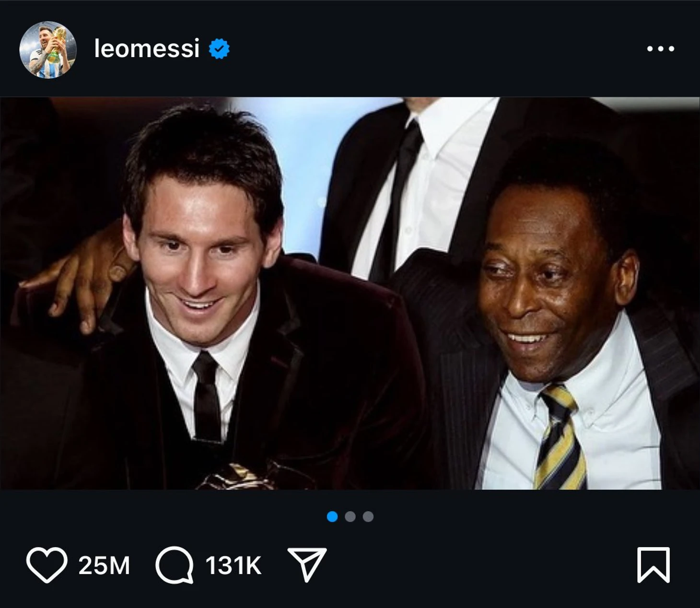Jump to the third carousel dot
The height and width of the screenshot is (608, 700).
(x=368, y=516)
